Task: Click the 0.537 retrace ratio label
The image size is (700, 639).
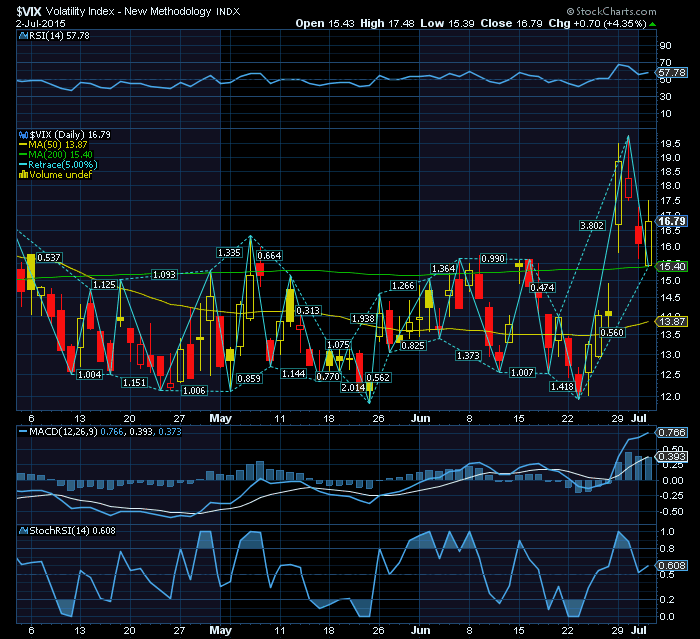Action: pyautogui.click(x=49, y=258)
